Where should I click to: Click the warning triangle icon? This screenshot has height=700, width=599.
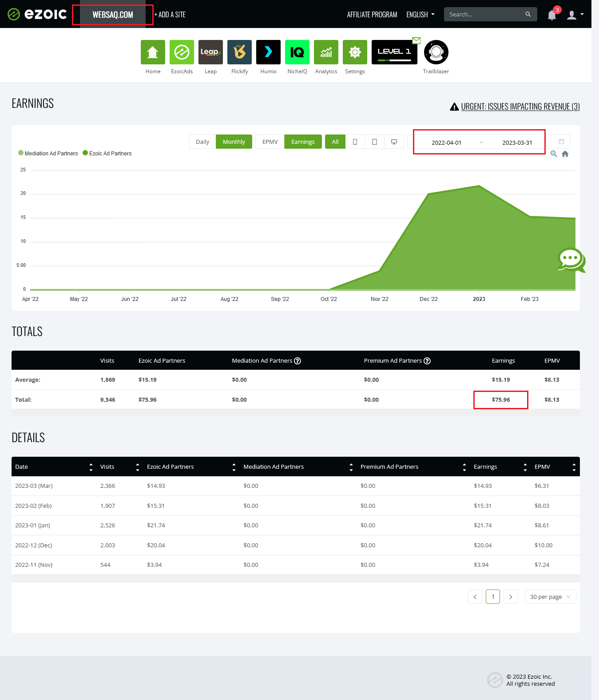454,107
